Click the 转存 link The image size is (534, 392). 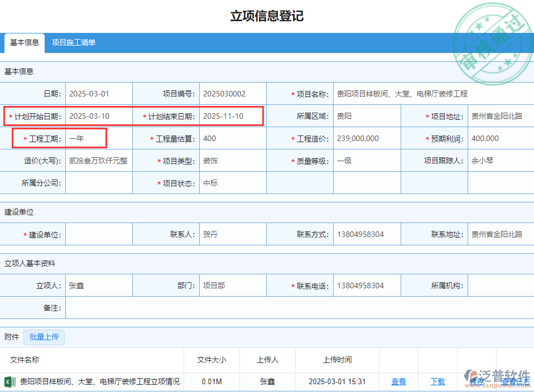tap(478, 381)
